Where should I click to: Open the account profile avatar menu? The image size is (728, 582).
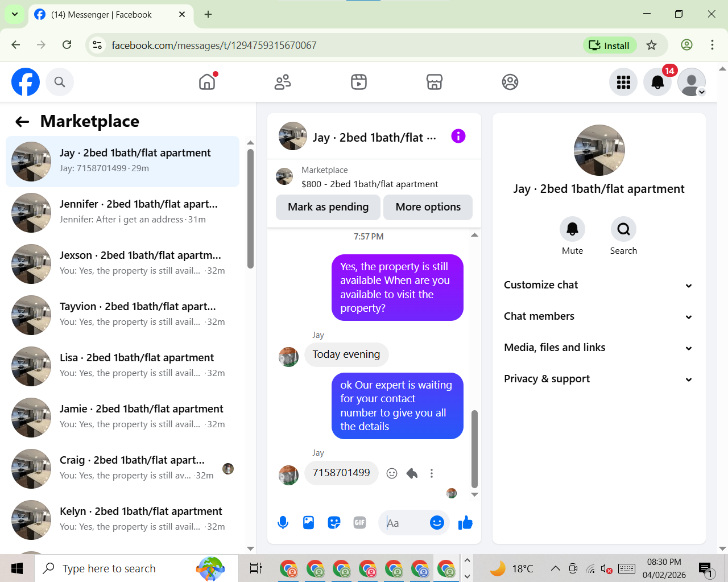[692, 82]
